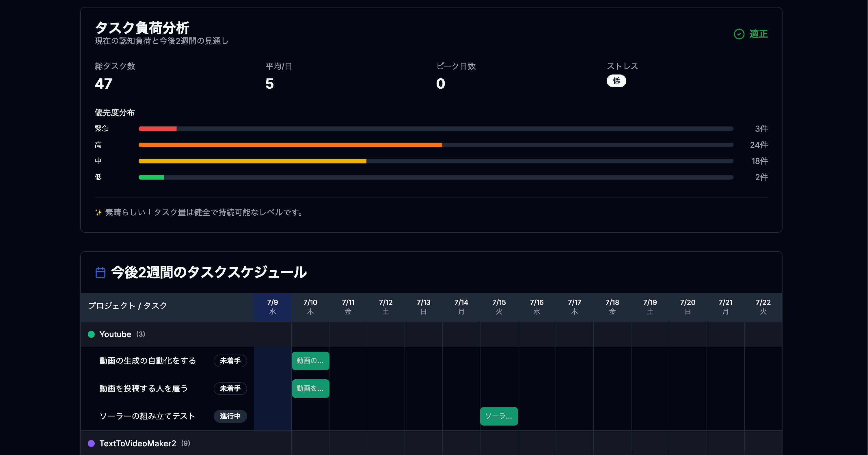
Task: Click the 未着手 badge for 動画を投稿する人を雇う
Action: (230, 388)
